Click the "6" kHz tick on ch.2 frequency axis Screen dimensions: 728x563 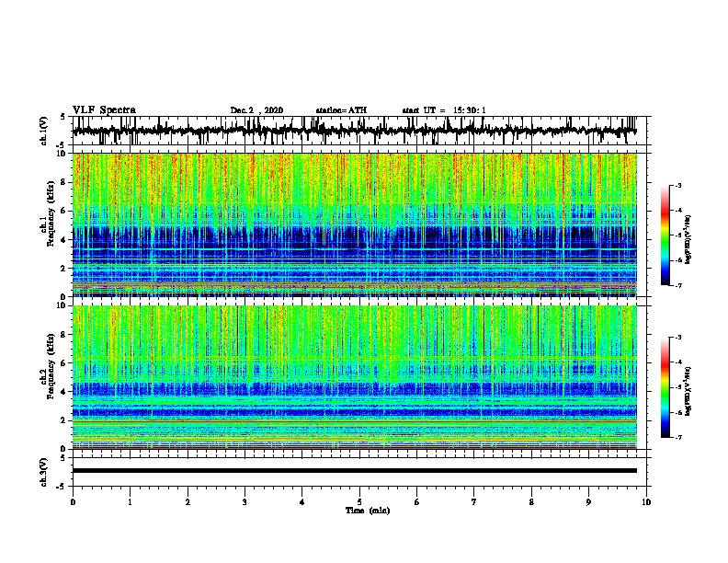point(64,363)
